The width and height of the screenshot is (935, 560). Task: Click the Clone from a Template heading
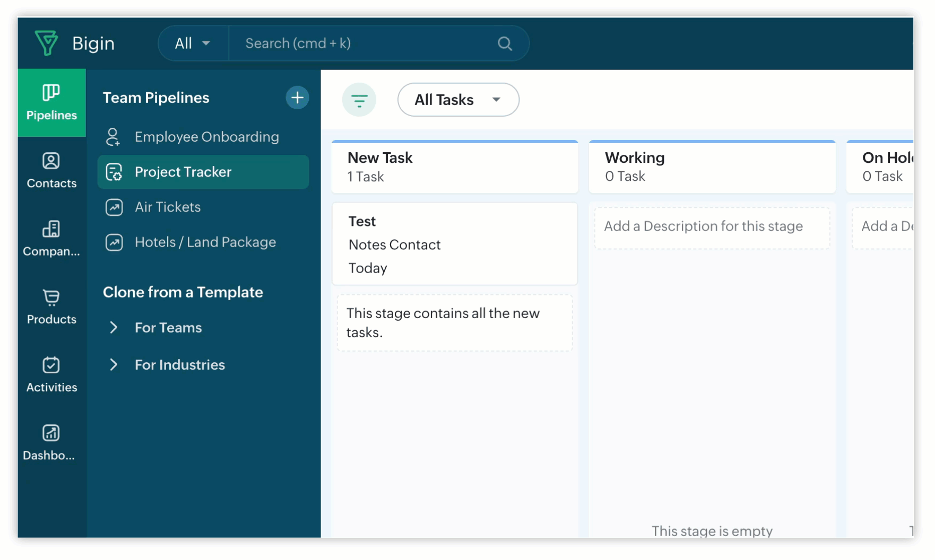[183, 292]
